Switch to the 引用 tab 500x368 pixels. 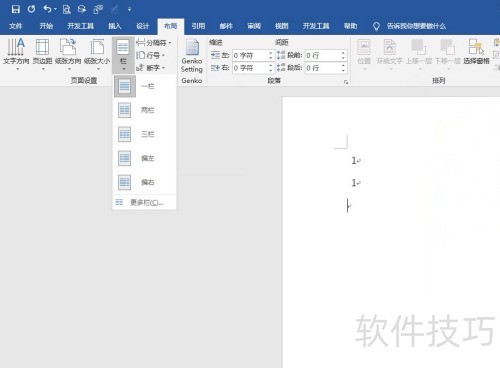click(x=198, y=26)
